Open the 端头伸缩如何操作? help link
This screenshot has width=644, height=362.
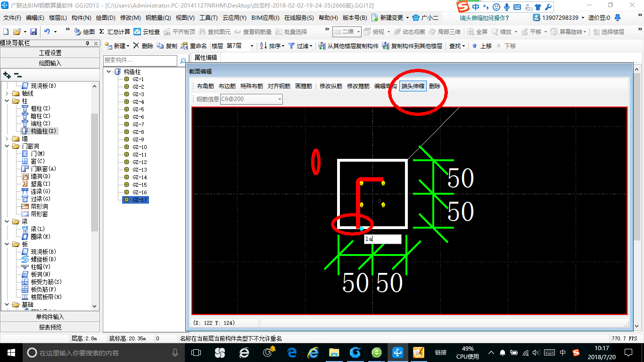pos(485,18)
